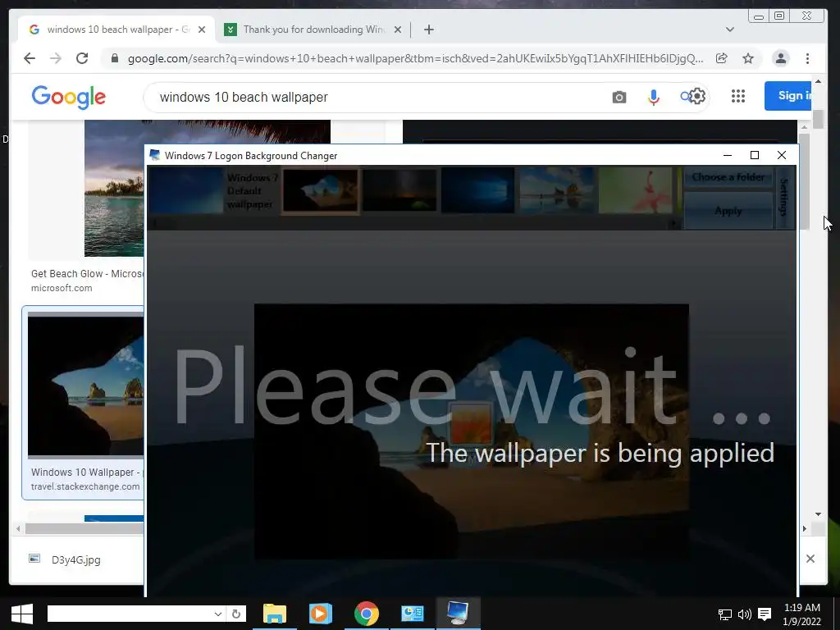Click the page's horizontal scrollbar left arrow
The height and width of the screenshot is (630, 840).
(x=18, y=529)
